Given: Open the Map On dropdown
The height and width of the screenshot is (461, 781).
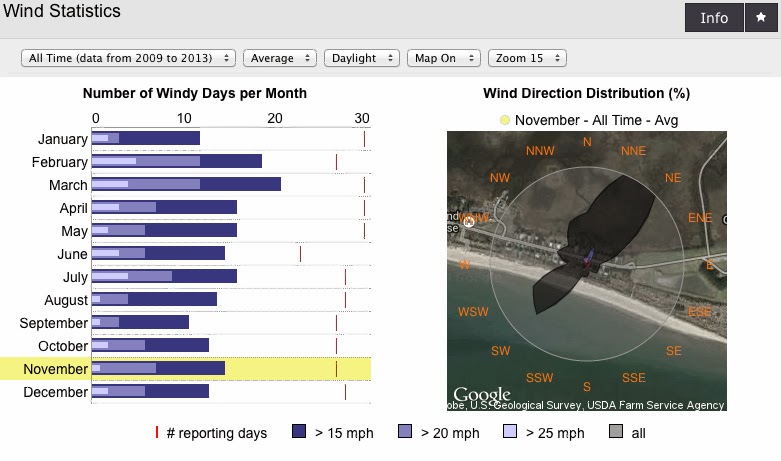Looking at the screenshot, I should 444,58.
